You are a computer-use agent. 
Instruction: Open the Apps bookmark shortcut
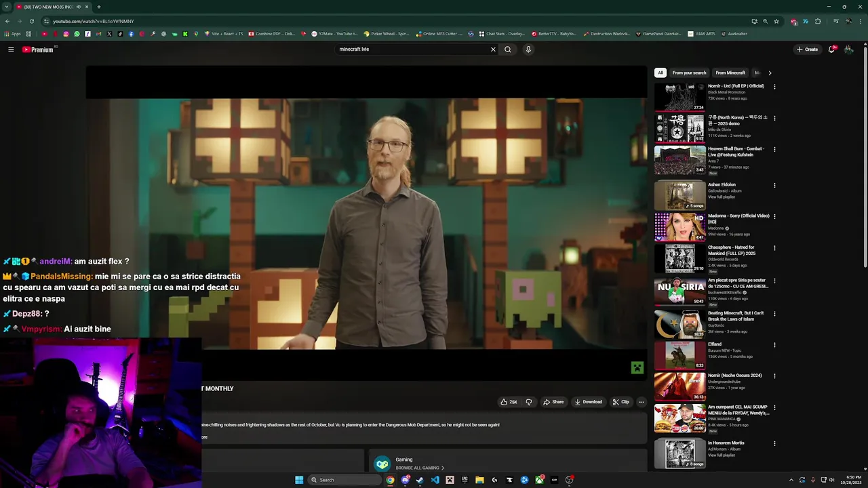[x=12, y=34]
